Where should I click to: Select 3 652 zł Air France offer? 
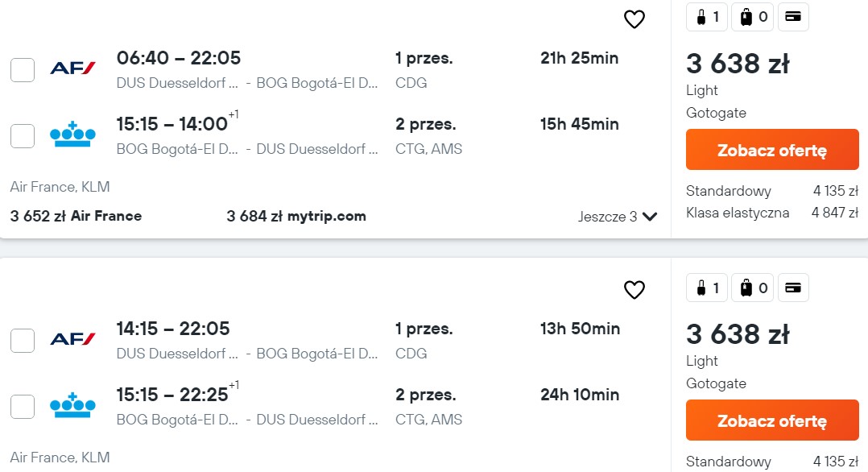pyautogui.click(x=76, y=216)
